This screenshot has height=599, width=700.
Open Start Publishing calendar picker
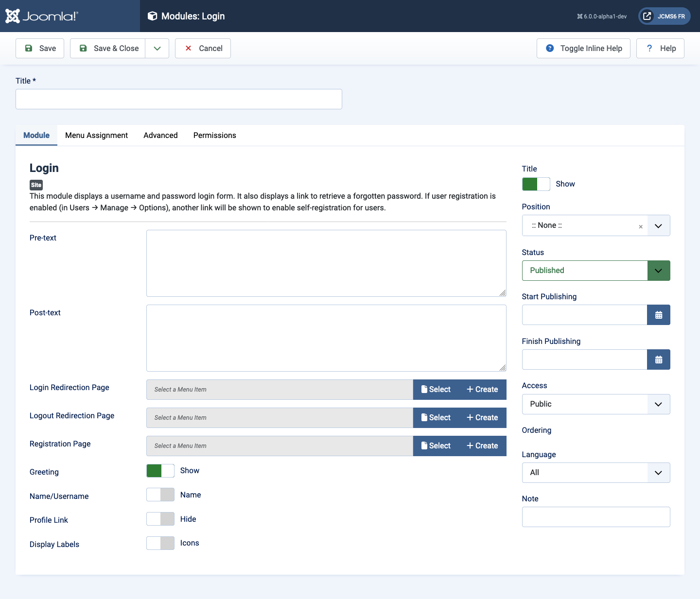pos(659,315)
